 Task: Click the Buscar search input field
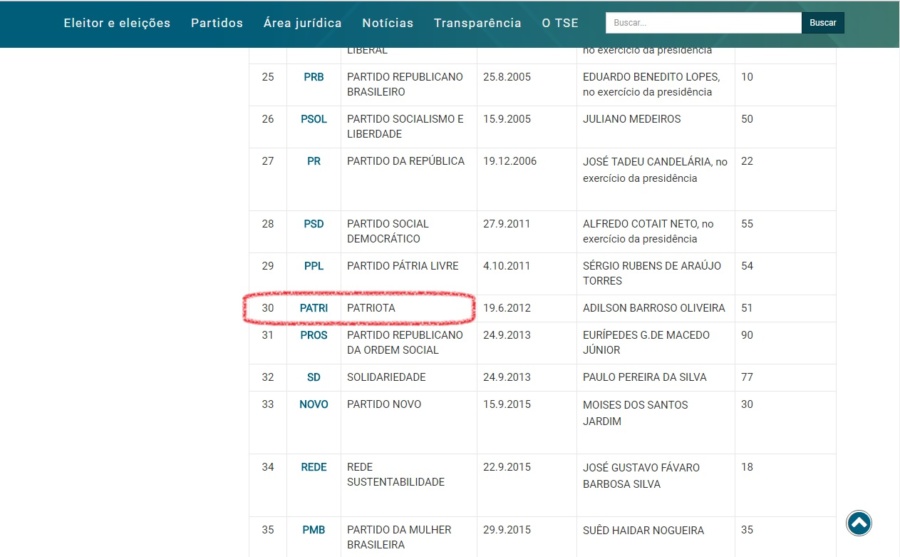[703, 23]
